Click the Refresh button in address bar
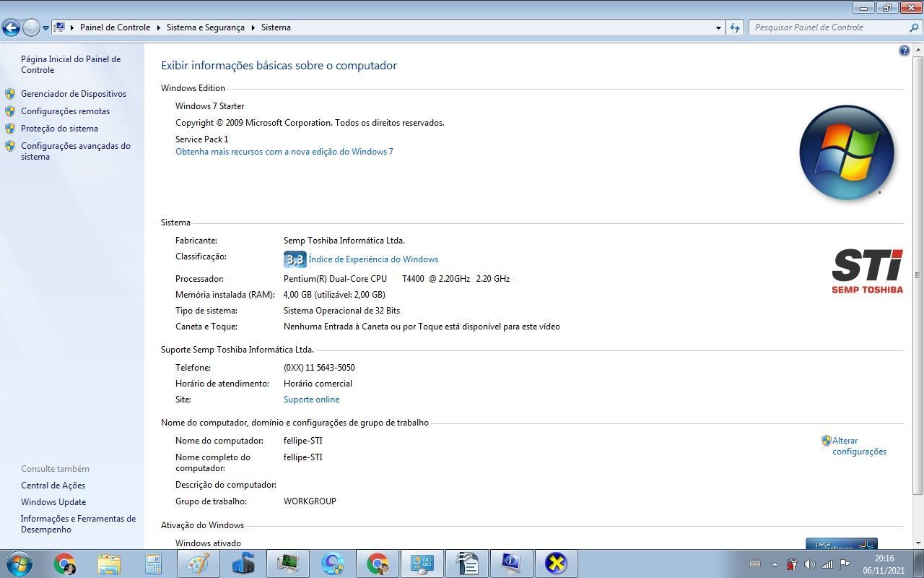The image size is (924, 578). 735,27
